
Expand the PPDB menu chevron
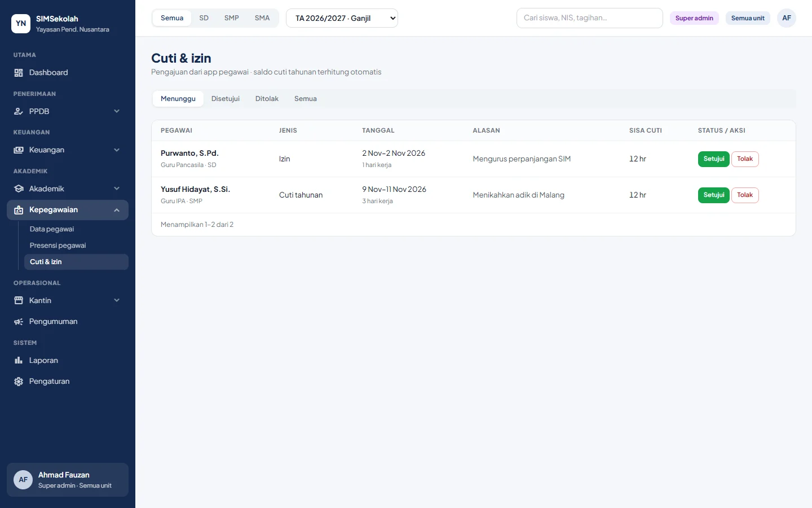point(117,112)
